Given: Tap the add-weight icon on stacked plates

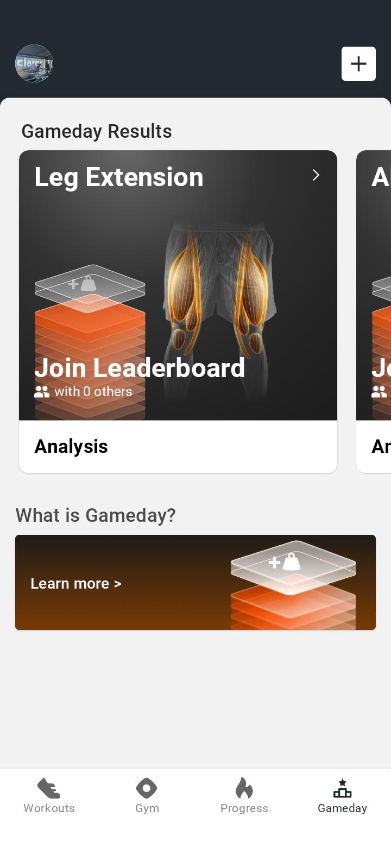Looking at the screenshot, I should click(83, 284).
